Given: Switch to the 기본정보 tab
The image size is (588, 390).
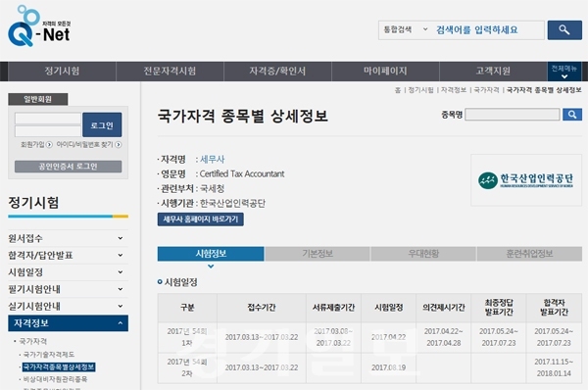Looking at the screenshot, I should pos(318,254).
